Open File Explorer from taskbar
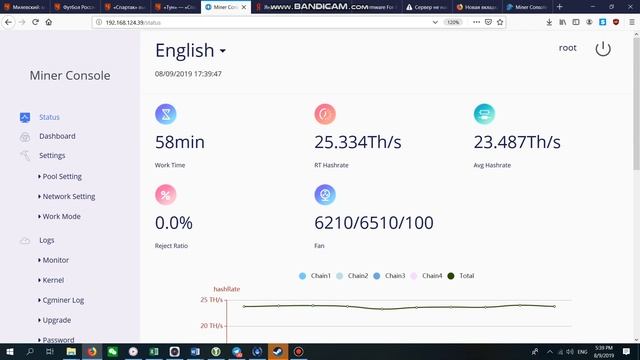 pyautogui.click(x=71, y=351)
